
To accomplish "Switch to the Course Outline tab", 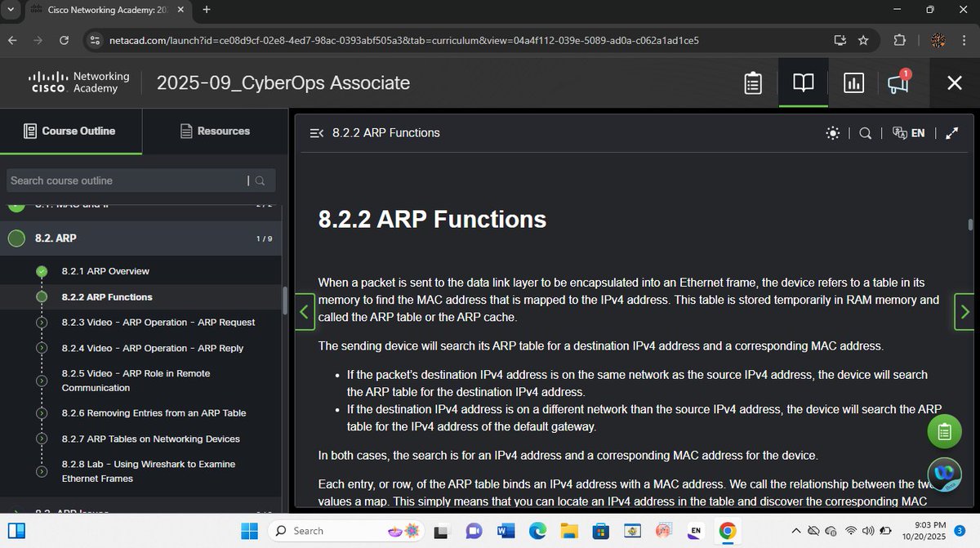I will pos(70,131).
